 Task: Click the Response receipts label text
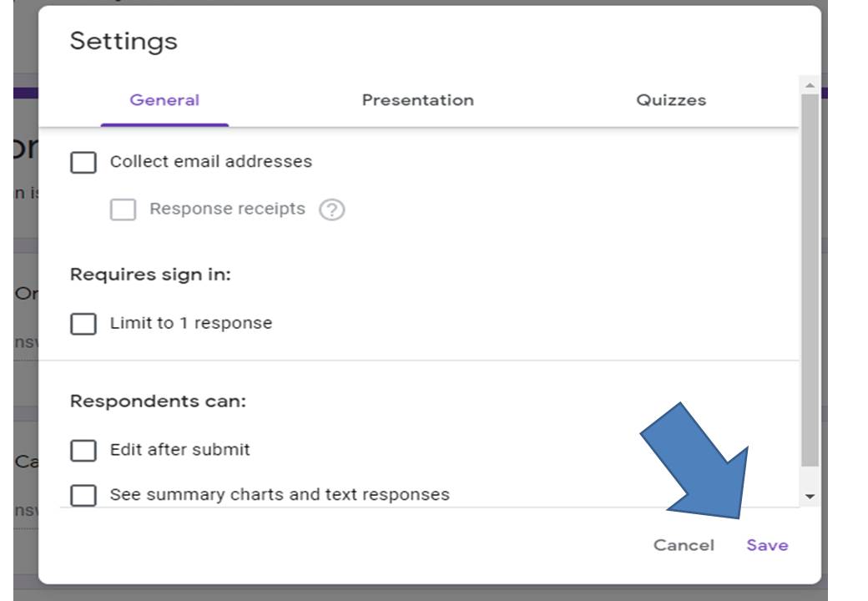pyautogui.click(x=227, y=209)
